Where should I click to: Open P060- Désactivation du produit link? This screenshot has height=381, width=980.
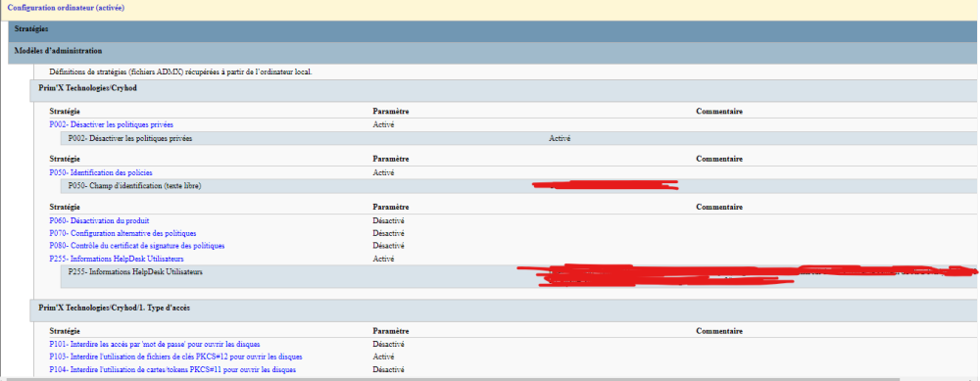click(99, 220)
